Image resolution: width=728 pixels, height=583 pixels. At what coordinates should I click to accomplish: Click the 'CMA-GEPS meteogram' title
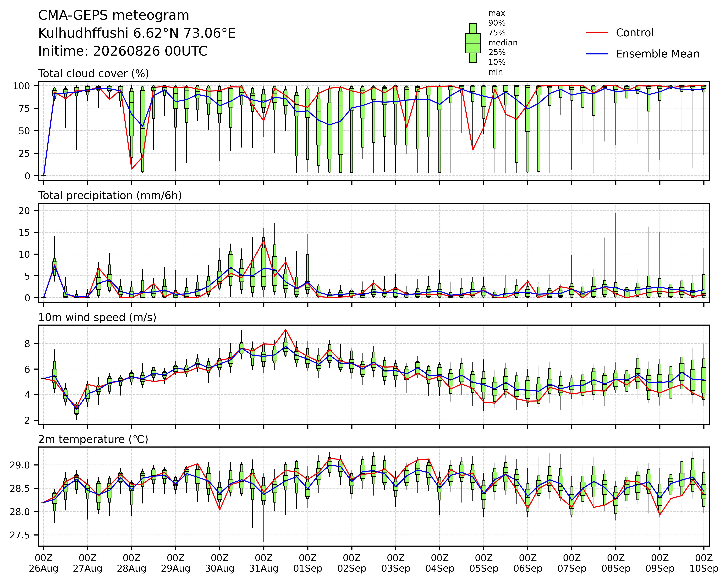114,16
